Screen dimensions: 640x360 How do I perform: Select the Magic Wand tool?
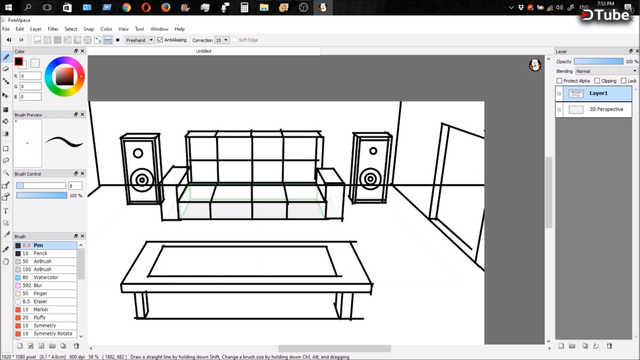tap(6, 173)
